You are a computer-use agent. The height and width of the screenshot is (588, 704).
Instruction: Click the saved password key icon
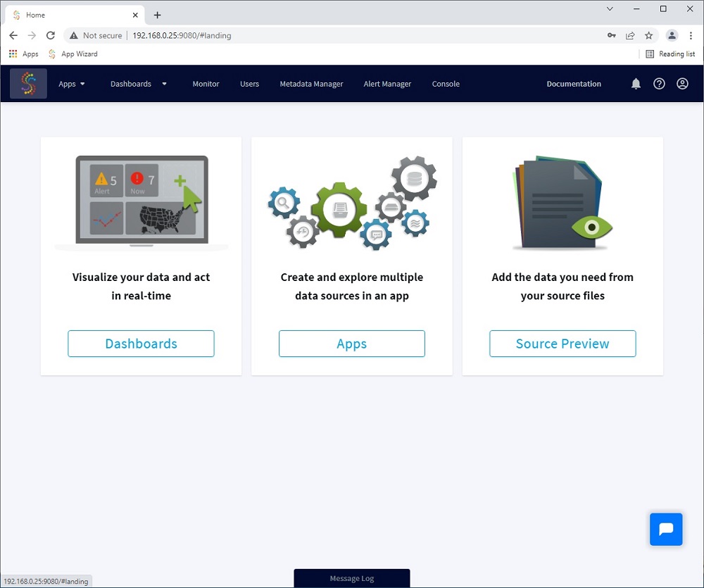(612, 35)
